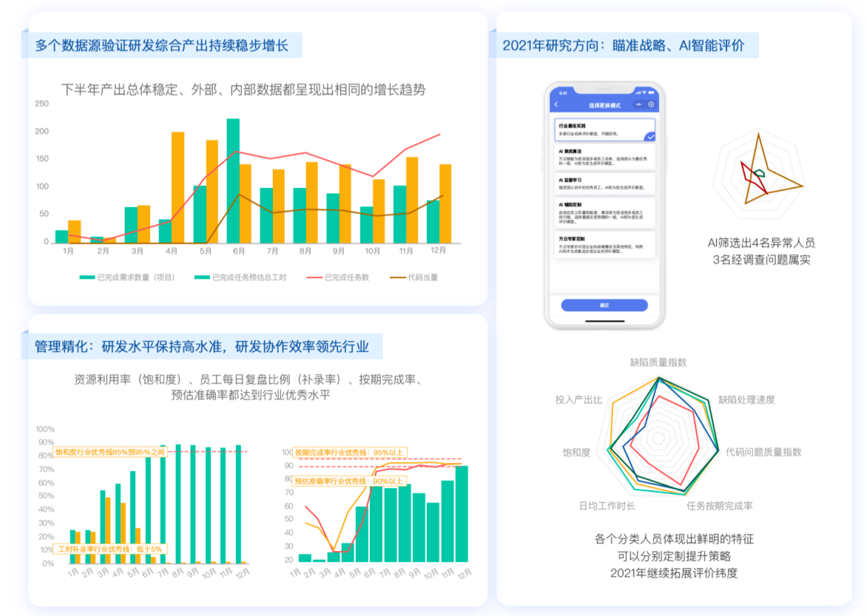Click the 饱和度 radar axis label
867x616 pixels.
[576, 453]
